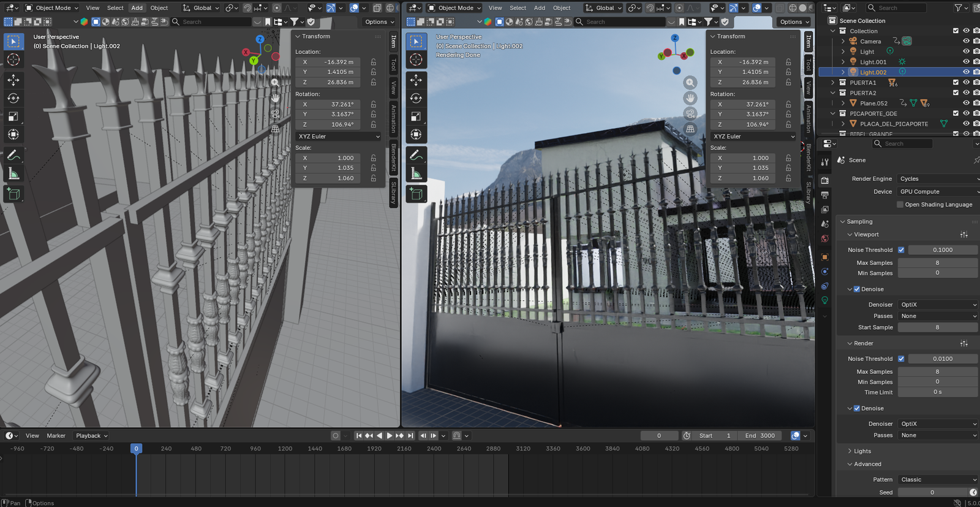Select the Annotate tool in right viewport
This screenshot has height=507, width=980.
click(416, 155)
